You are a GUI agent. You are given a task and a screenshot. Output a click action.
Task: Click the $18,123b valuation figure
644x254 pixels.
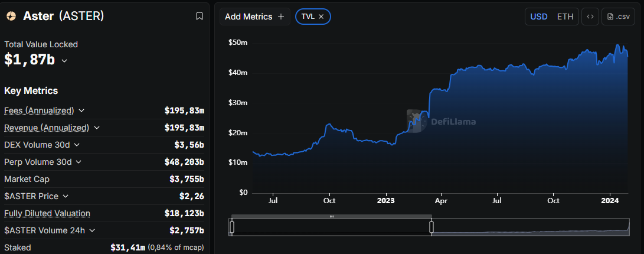(184, 213)
